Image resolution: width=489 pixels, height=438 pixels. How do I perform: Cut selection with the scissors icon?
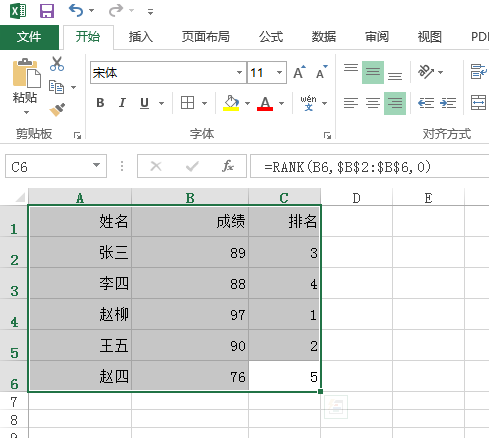[x=57, y=64]
